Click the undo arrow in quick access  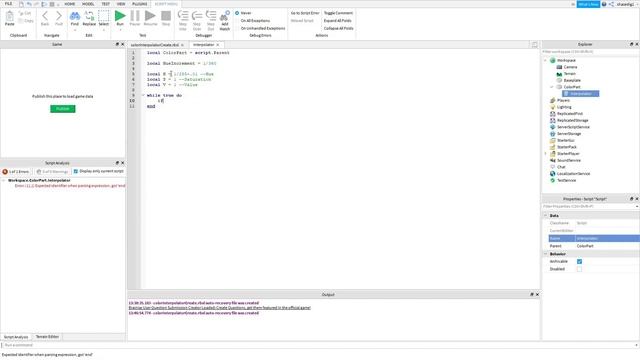[x=29, y=4]
